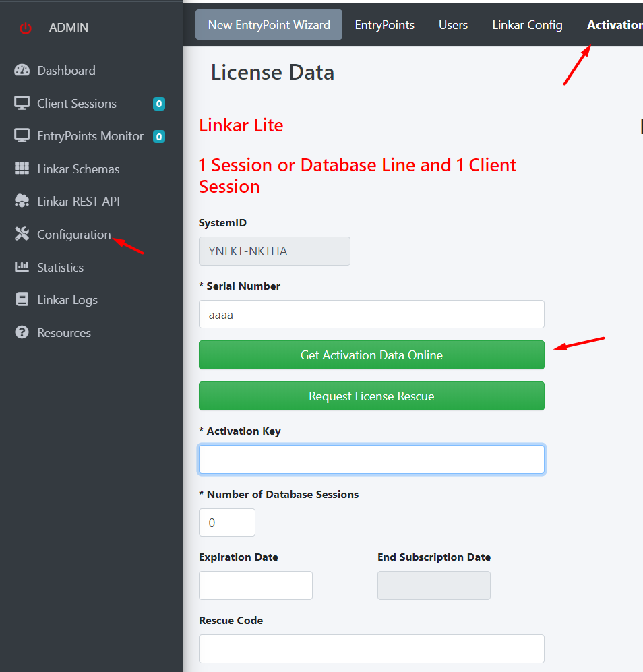Click Number of Database Sessions field
The height and width of the screenshot is (672, 643).
point(227,522)
